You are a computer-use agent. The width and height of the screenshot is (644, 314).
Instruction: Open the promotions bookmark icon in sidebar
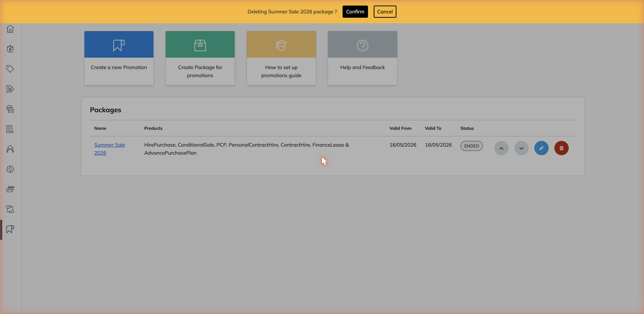click(10, 229)
